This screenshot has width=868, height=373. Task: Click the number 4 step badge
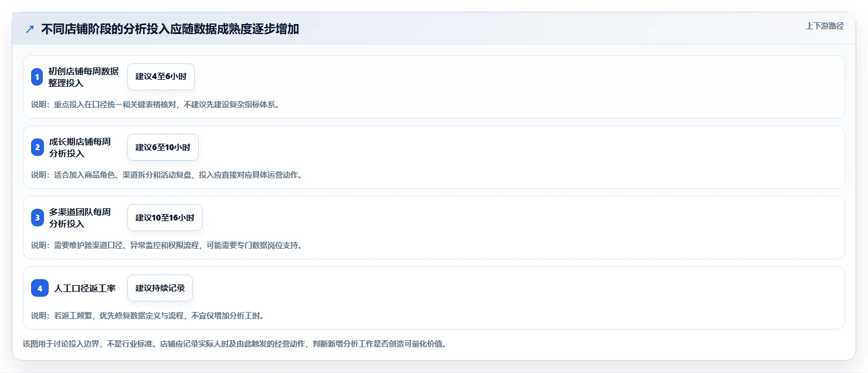tap(40, 288)
